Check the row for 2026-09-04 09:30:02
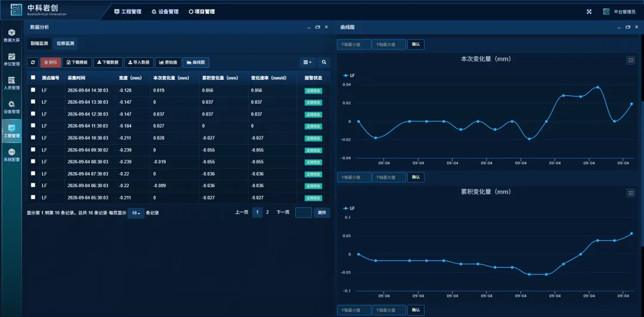The height and width of the screenshot is (317, 644). 33,150
